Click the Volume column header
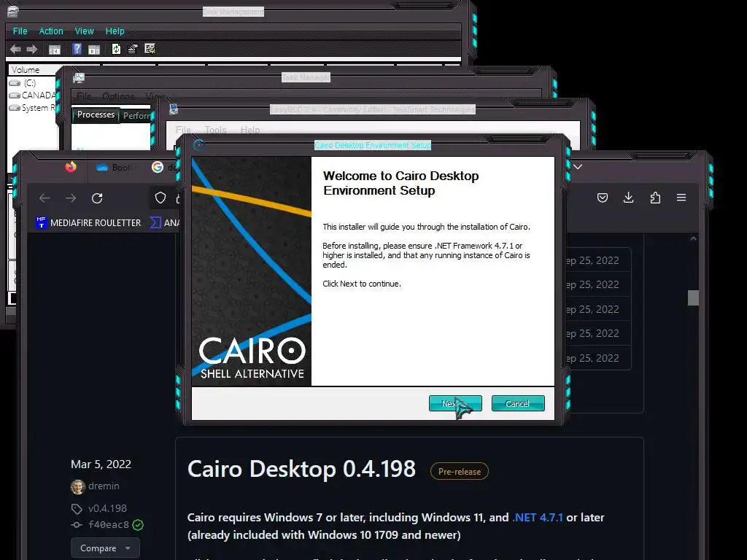747x560 pixels. [32, 69]
